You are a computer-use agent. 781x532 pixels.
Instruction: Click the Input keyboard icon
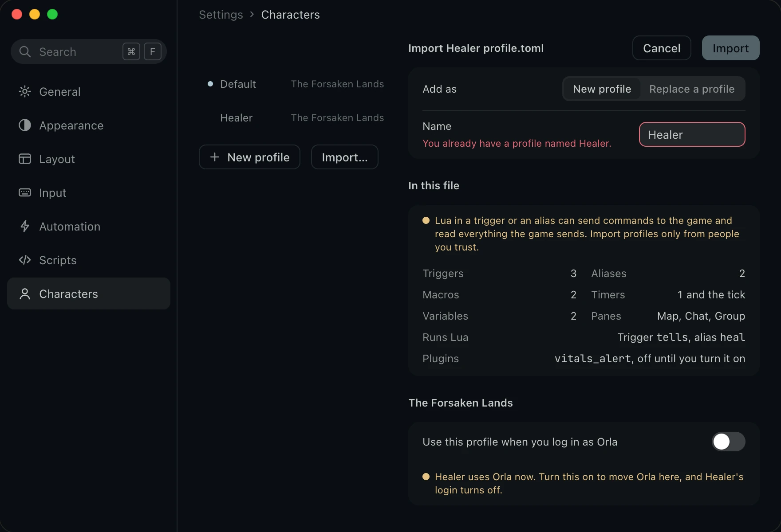[x=25, y=192]
